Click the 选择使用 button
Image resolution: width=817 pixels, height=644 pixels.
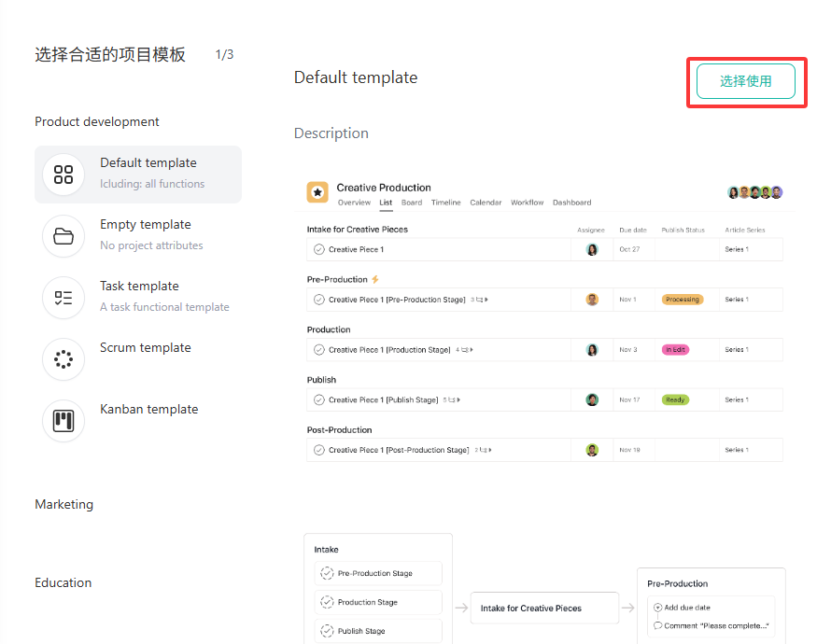coord(746,81)
